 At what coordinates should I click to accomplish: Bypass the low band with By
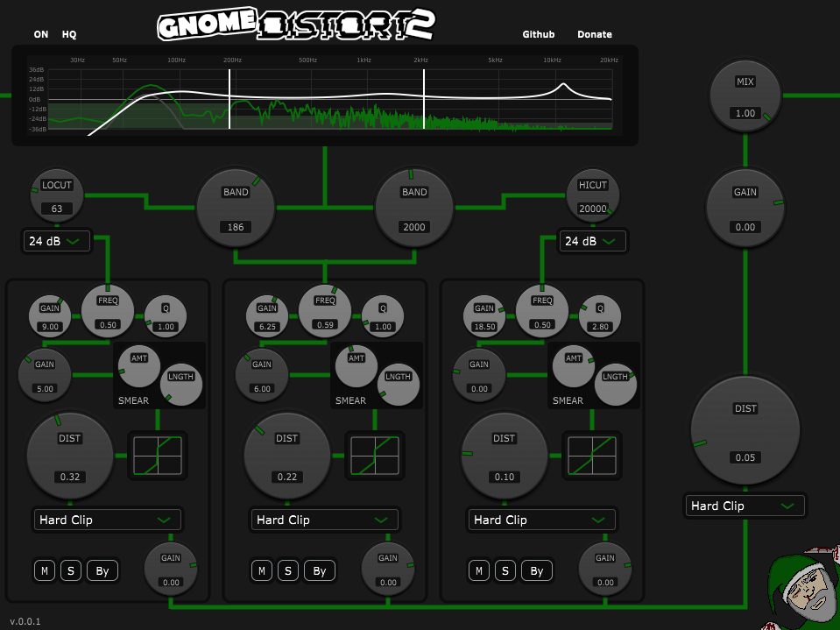[x=102, y=570]
